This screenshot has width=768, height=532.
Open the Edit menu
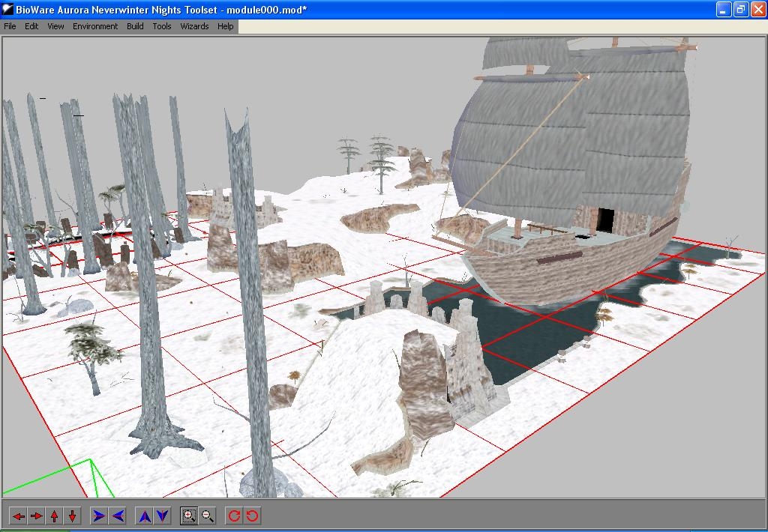(x=31, y=26)
